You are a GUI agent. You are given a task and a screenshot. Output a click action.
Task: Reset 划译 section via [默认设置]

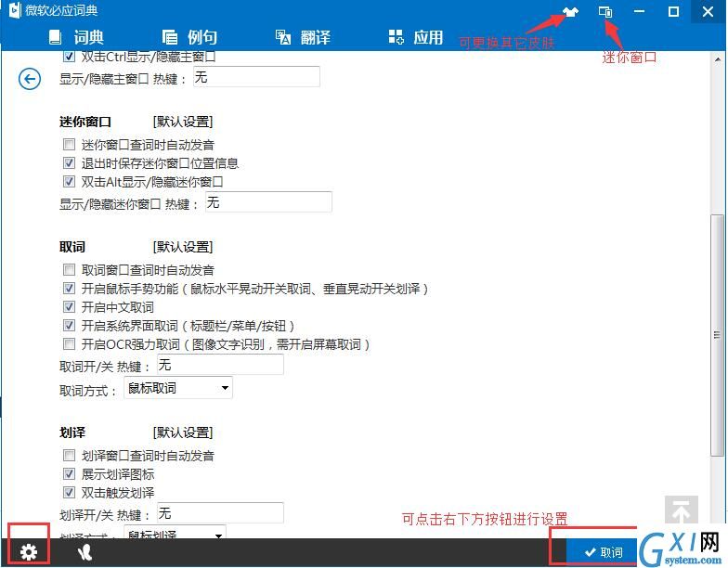tap(183, 432)
